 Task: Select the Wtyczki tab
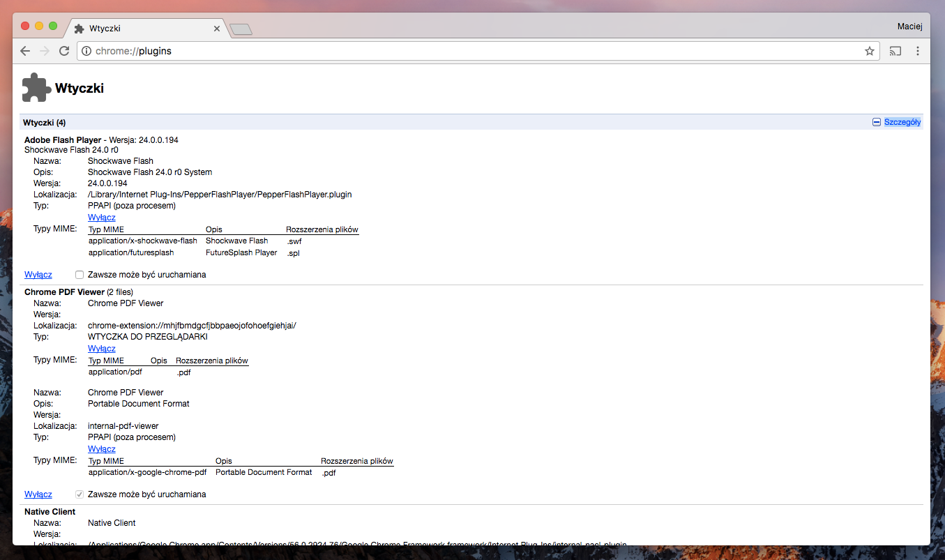pos(146,29)
